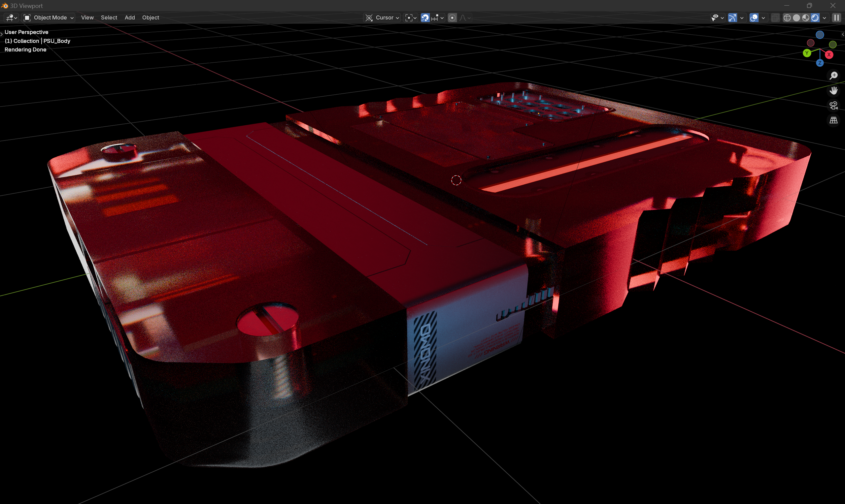Click the top unlabeled blue axis circle
The width and height of the screenshot is (845, 504).
pyautogui.click(x=820, y=35)
